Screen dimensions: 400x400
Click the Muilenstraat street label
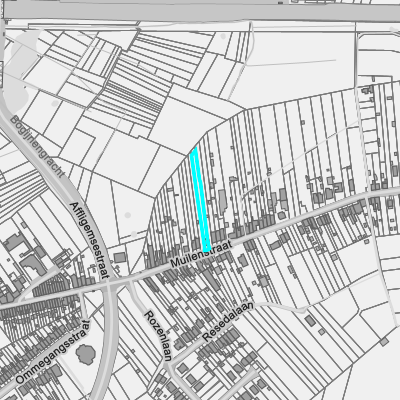click(x=201, y=254)
